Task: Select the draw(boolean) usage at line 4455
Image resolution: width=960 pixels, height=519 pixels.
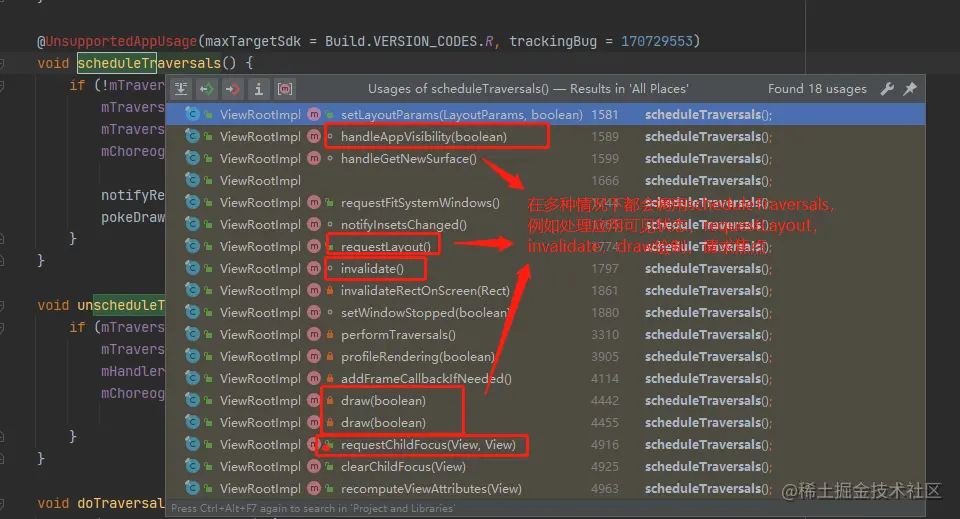Action: click(x=546, y=423)
